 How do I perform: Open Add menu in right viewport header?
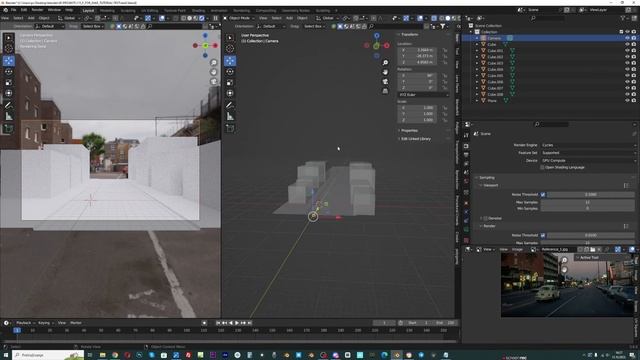(x=289, y=18)
